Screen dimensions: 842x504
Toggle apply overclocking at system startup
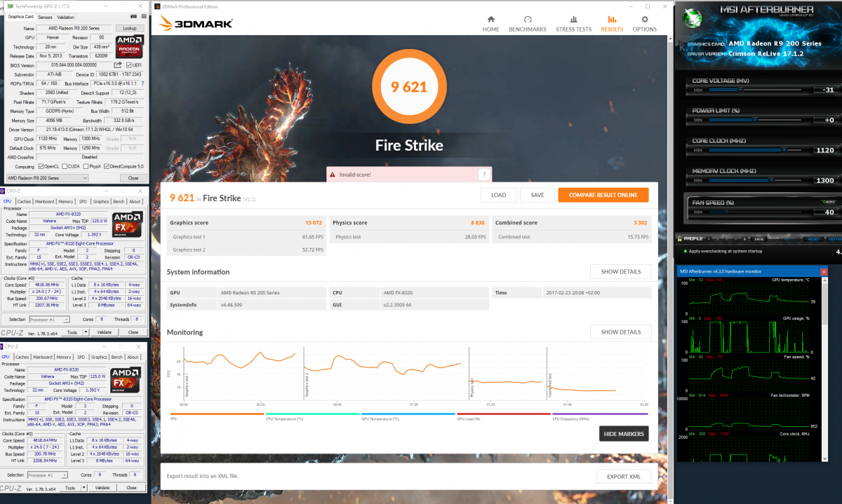pyautogui.click(x=686, y=251)
